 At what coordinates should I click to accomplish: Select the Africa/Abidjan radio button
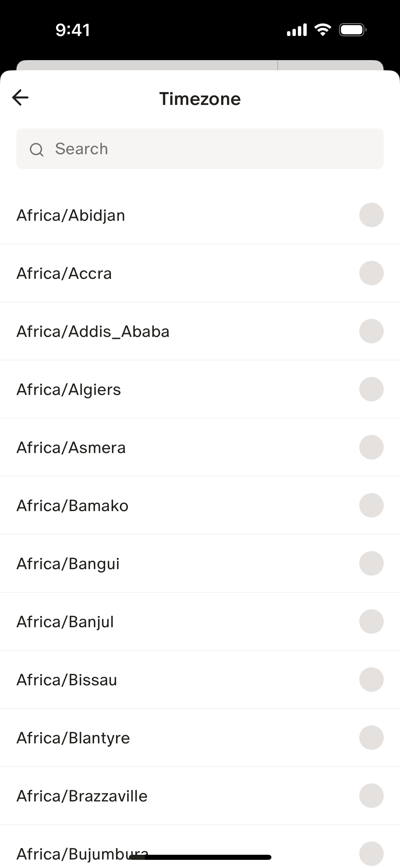[371, 215]
